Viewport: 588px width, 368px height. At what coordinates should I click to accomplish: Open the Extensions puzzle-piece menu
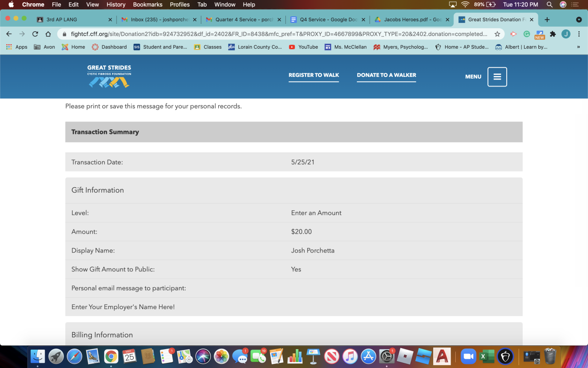[553, 34]
